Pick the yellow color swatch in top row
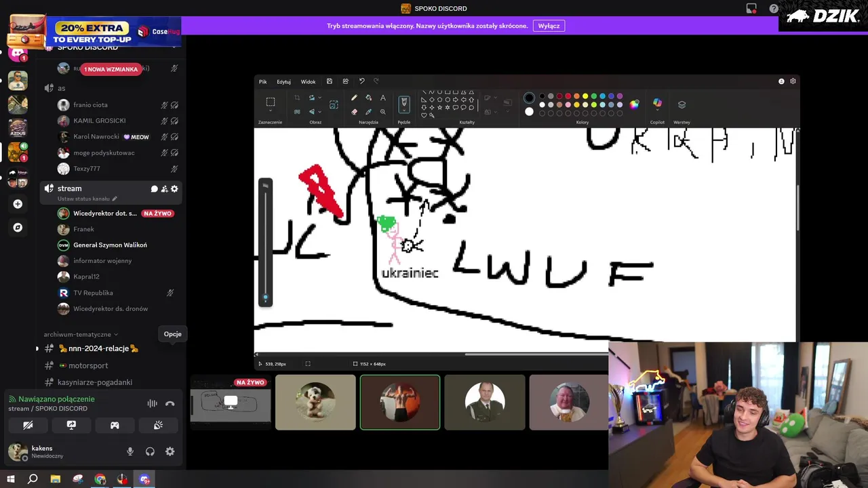 coord(585,96)
